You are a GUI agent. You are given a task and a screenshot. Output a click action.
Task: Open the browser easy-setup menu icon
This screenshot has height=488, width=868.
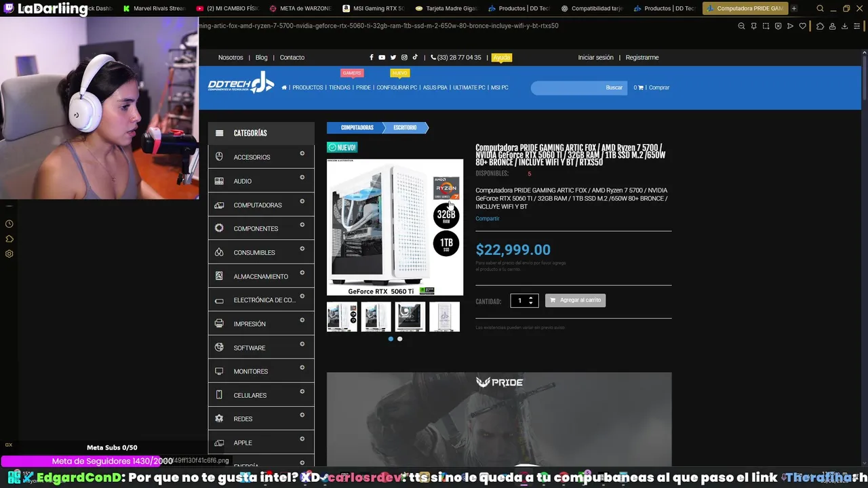[x=857, y=26]
